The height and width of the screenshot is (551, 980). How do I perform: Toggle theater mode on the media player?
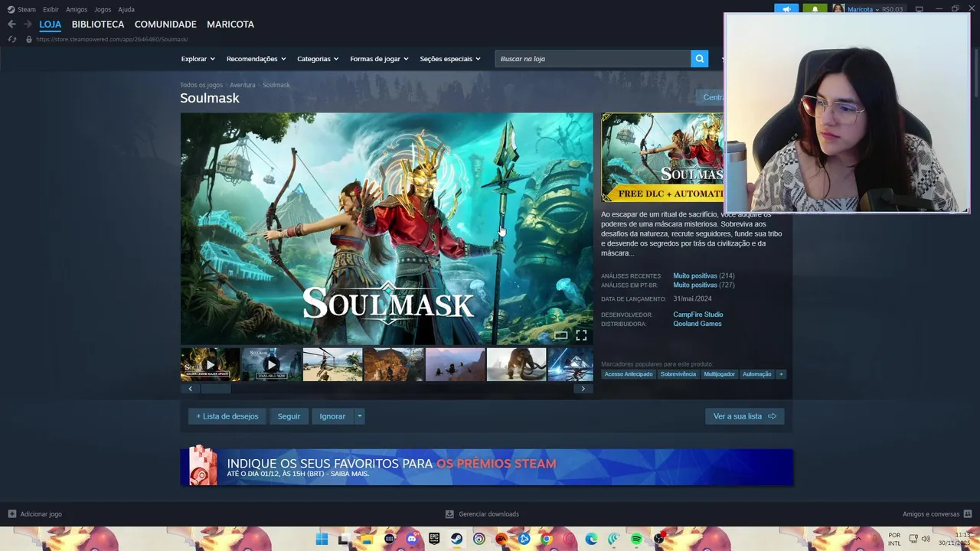click(x=561, y=335)
